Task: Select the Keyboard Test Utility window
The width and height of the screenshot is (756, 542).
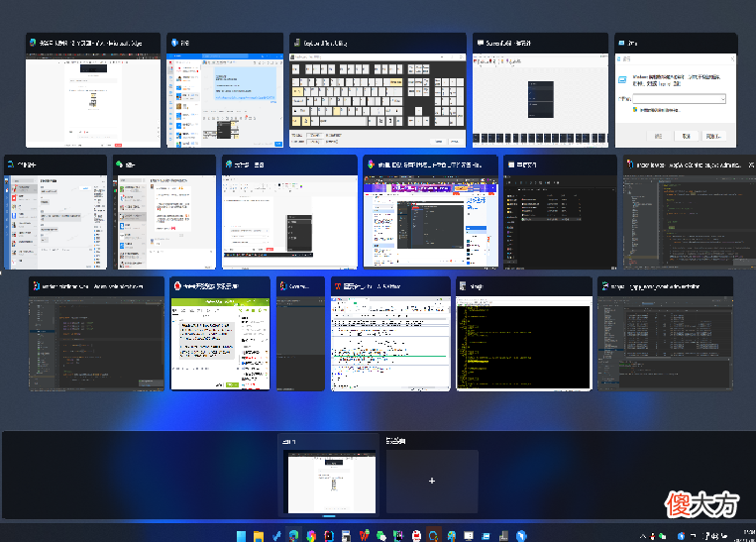Action: [378, 90]
